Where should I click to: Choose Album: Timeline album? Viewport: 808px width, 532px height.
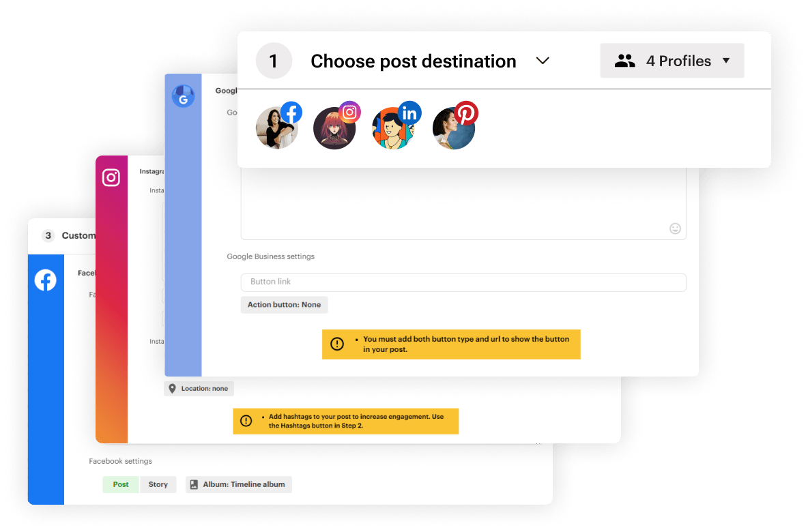click(239, 484)
